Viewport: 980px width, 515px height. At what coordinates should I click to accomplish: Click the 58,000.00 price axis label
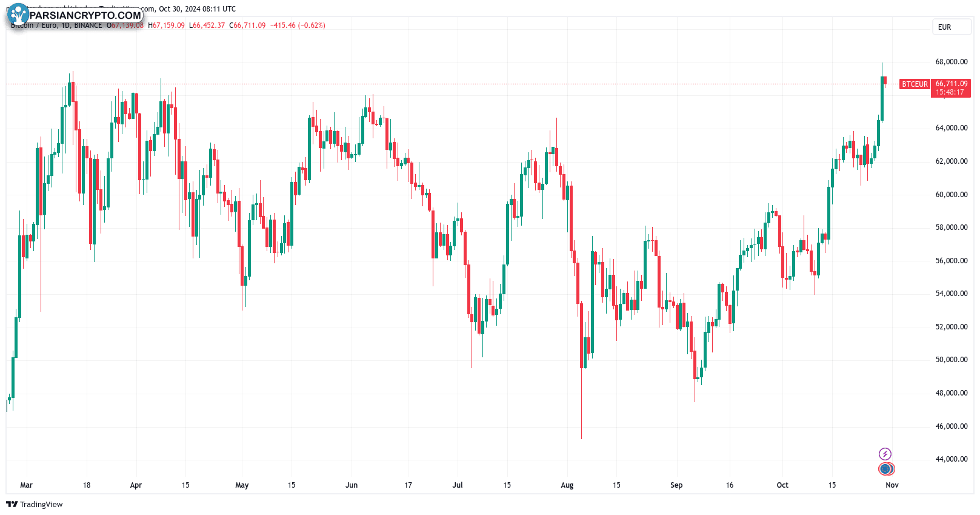click(x=952, y=227)
